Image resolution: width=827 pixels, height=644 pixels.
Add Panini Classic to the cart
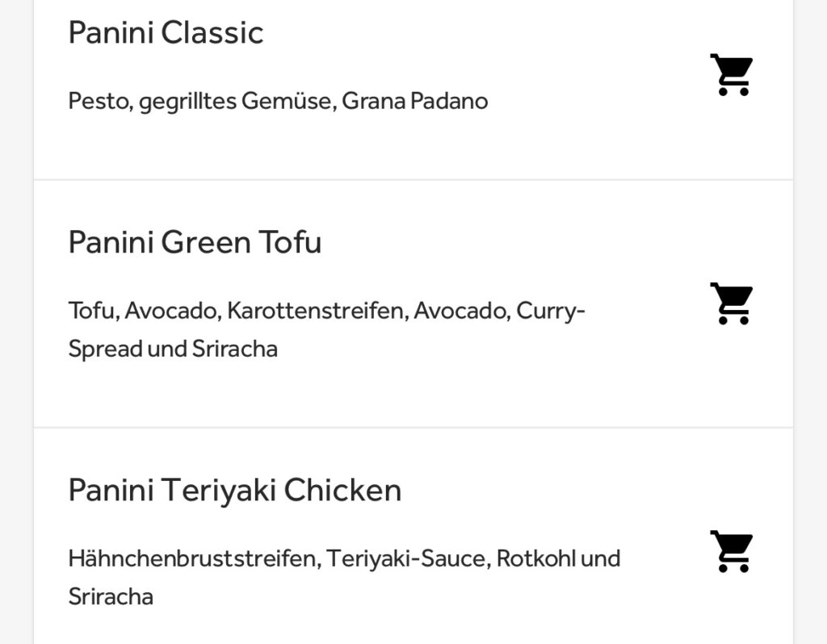pyautogui.click(x=731, y=75)
